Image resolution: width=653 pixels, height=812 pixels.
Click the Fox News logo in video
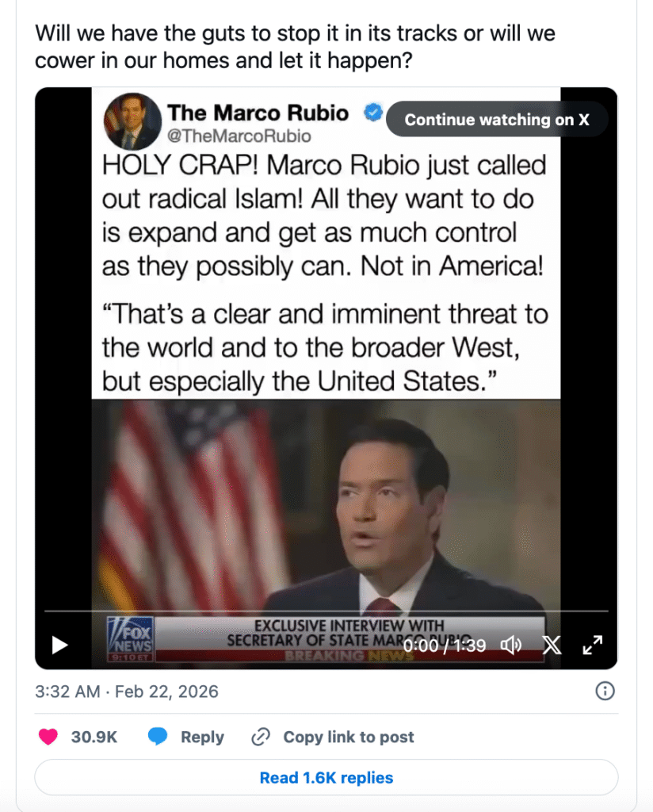click(130, 638)
